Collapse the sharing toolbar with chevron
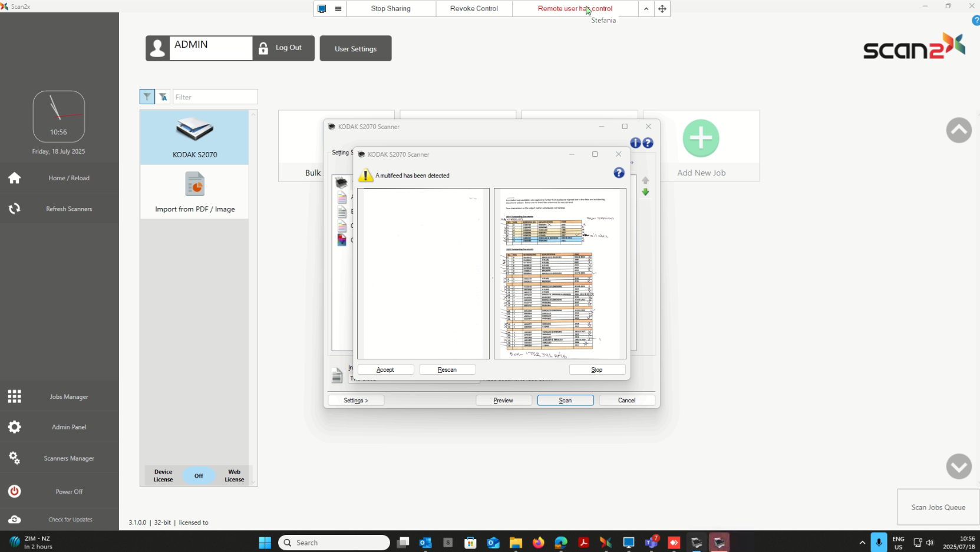 click(646, 9)
